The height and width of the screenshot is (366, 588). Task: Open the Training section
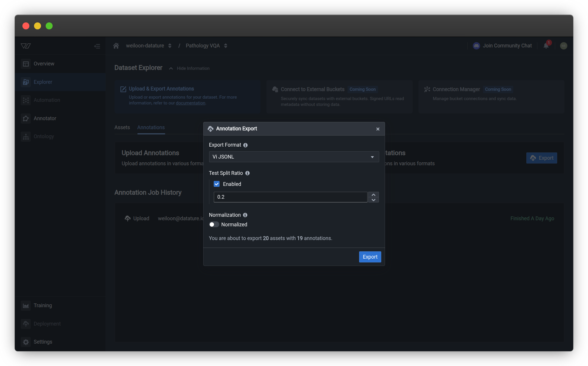coord(42,305)
